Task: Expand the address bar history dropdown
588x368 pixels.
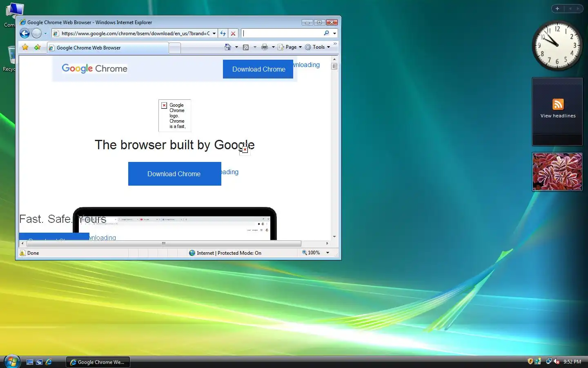Action: [214, 34]
